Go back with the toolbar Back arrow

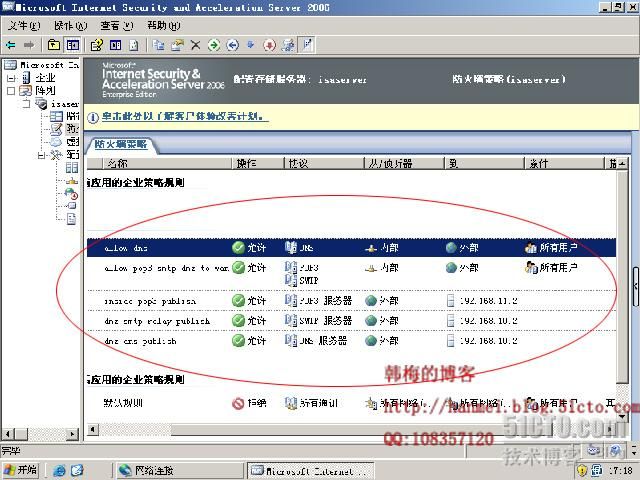pyautogui.click(x=11, y=45)
